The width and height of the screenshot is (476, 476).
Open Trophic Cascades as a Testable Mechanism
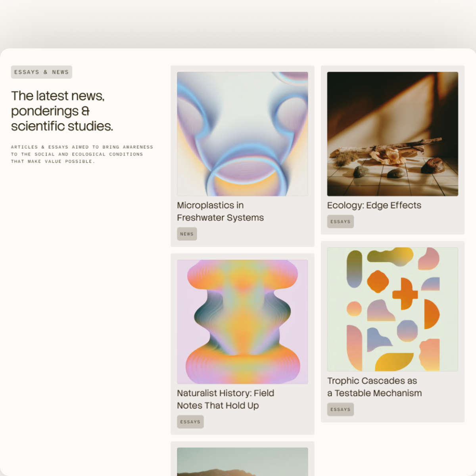[x=374, y=387]
